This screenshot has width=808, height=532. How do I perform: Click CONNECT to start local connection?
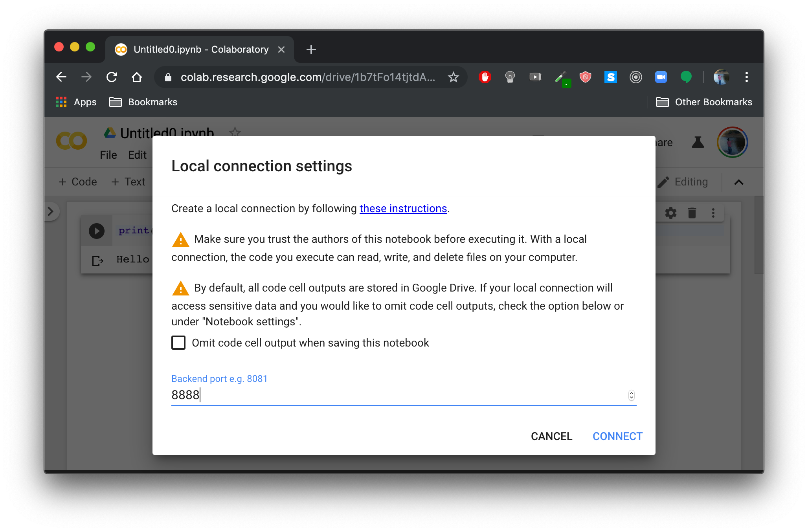617,437
